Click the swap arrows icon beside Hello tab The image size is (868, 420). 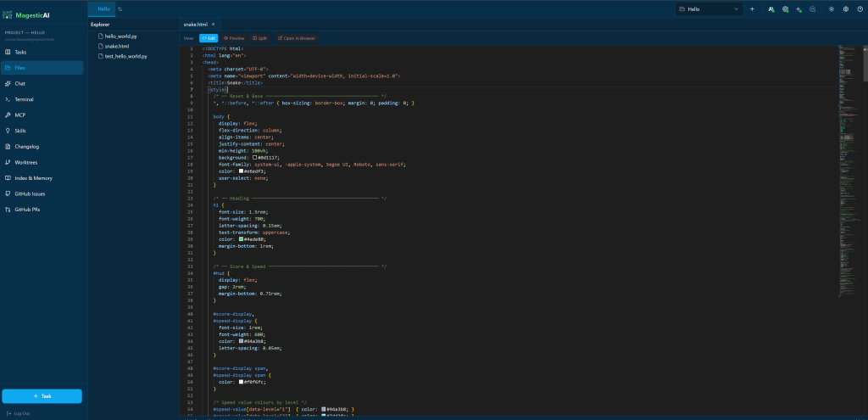[120, 8]
